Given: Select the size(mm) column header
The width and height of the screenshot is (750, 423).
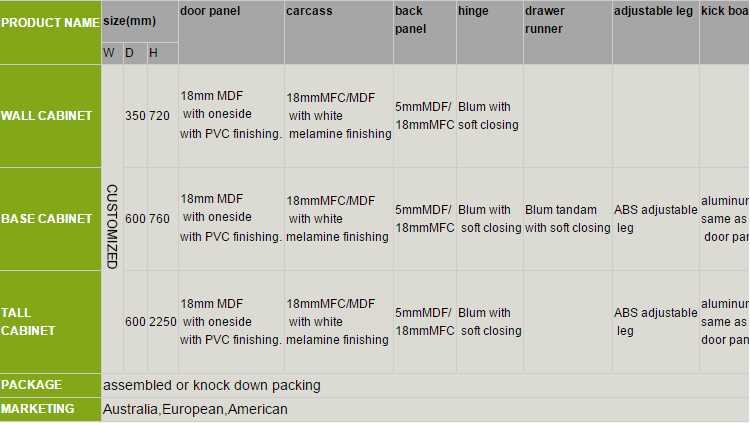Looking at the screenshot, I should 131,21.
